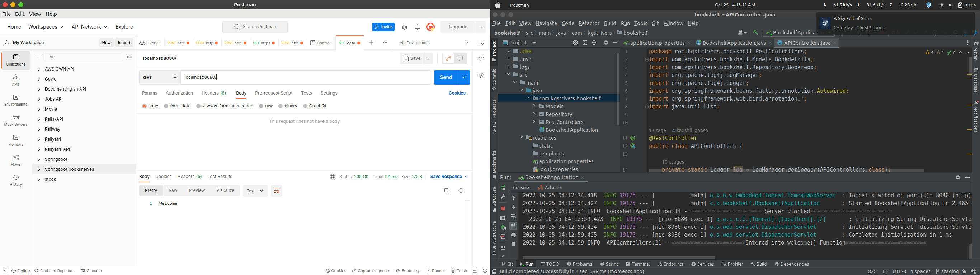
Task: Select the binary body option
Action: 288,106
